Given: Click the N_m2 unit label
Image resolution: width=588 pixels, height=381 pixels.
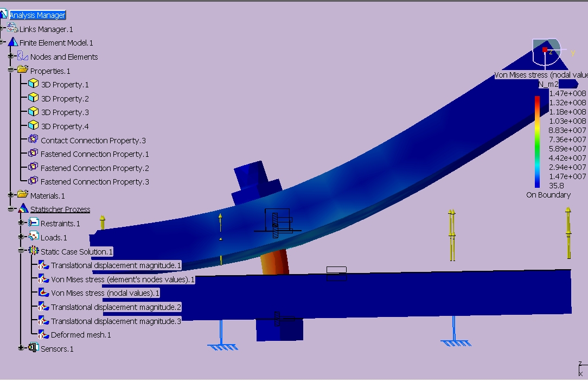Looking at the screenshot, I should (548, 84).
